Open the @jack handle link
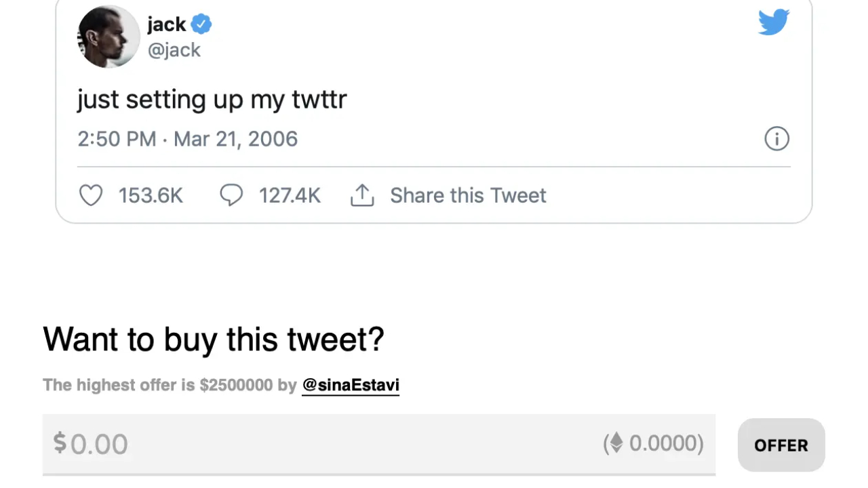This screenshot has height=488, width=868. click(x=174, y=50)
